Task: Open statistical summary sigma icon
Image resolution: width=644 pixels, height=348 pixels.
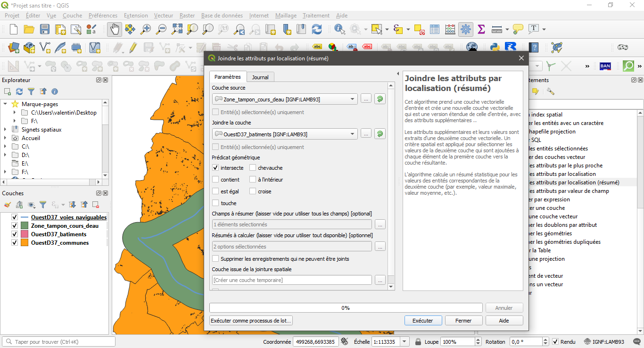Action: 481,29
